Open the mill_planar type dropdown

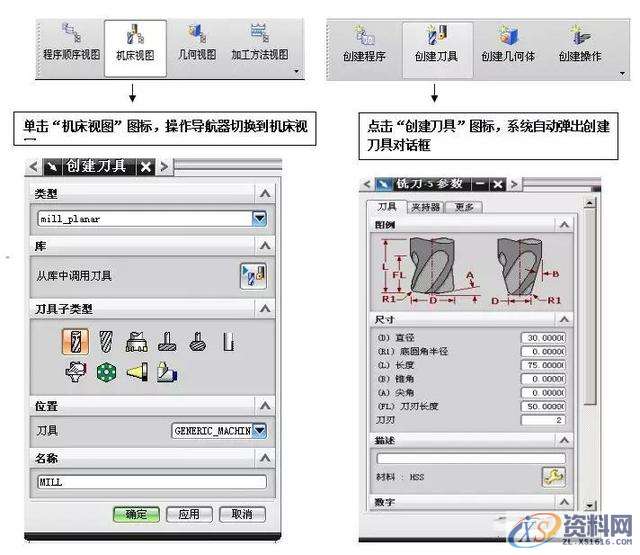[259, 219]
